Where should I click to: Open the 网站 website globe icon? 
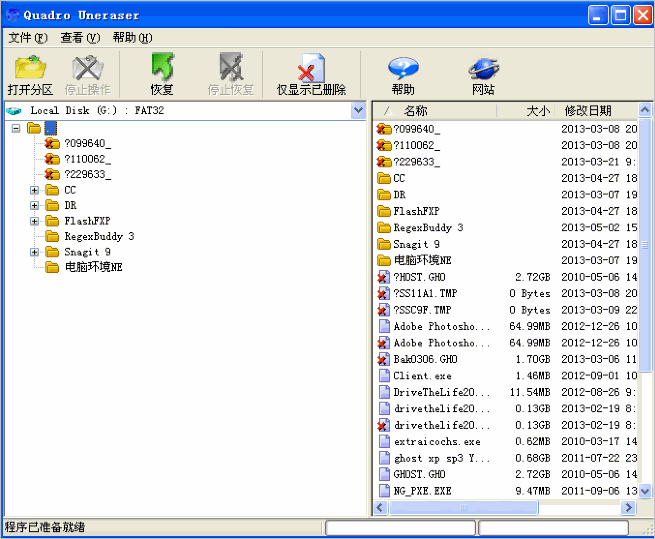(x=483, y=68)
